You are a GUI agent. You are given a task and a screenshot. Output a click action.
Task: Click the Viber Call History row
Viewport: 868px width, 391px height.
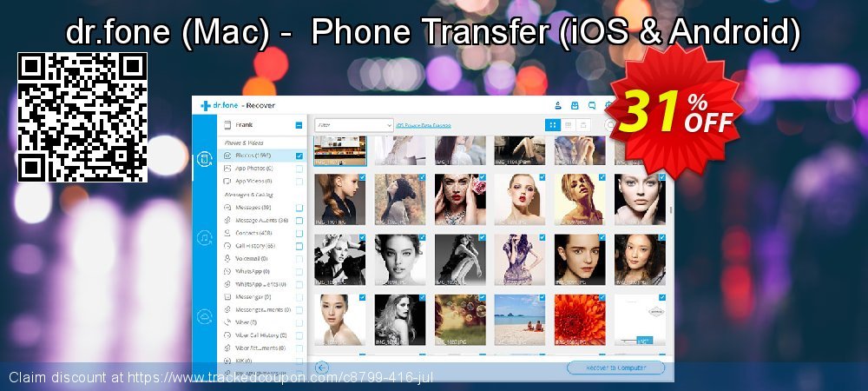262,335
